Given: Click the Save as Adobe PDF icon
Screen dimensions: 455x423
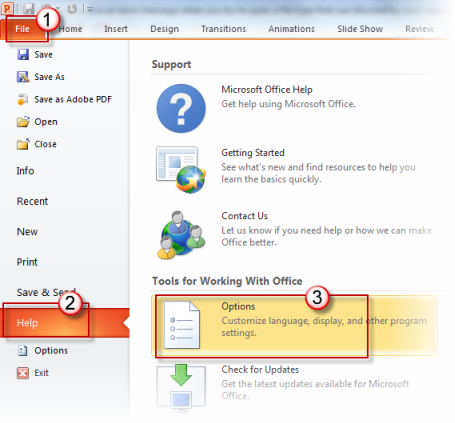Looking at the screenshot, I should 23,99.
